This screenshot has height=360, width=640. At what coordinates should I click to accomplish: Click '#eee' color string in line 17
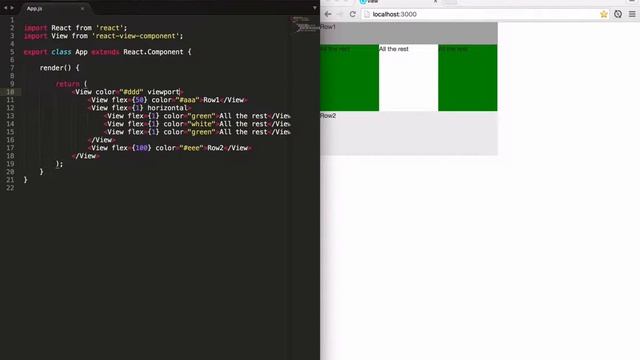(191, 148)
